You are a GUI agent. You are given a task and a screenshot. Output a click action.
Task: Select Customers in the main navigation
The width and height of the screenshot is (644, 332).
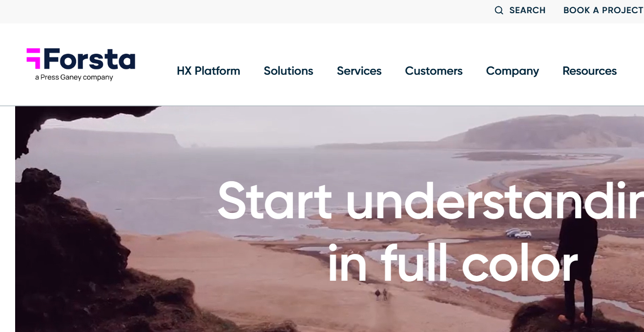coord(434,71)
